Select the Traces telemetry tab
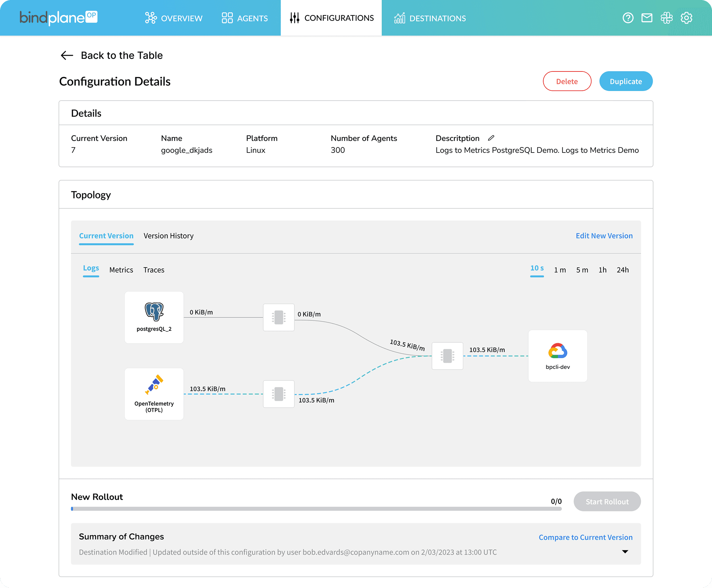 click(x=154, y=270)
